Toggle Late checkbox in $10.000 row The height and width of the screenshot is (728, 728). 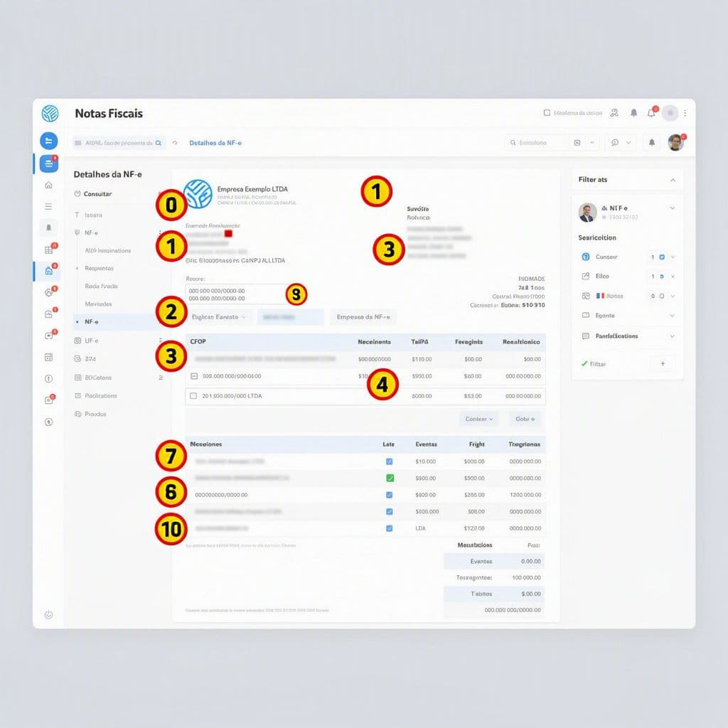(x=389, y=461)
